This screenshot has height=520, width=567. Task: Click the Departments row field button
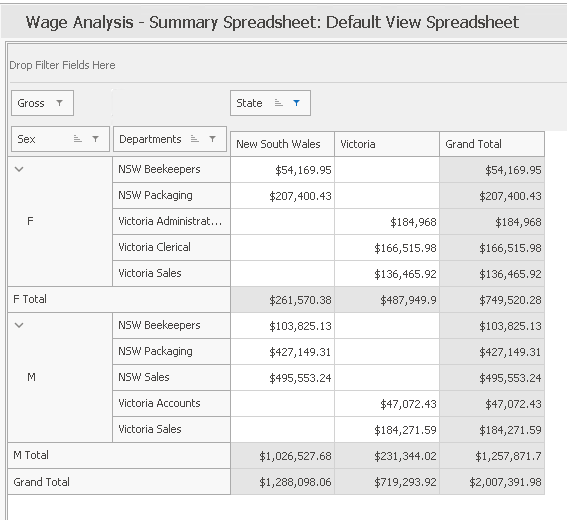170,139
